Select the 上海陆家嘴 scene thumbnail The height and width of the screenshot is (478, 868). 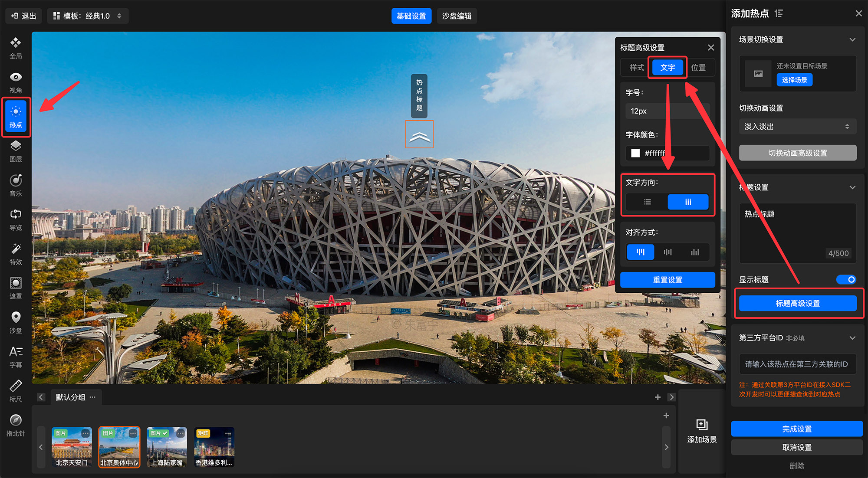pyautogui.click(x=167, y=447)
